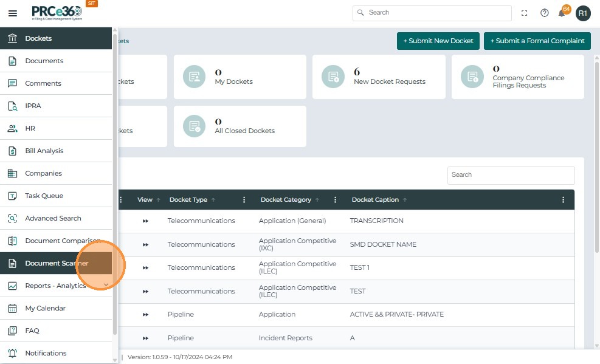Click the IPRA sidebar icon
This screenshot has width=600, height=364.
[12, 106]
